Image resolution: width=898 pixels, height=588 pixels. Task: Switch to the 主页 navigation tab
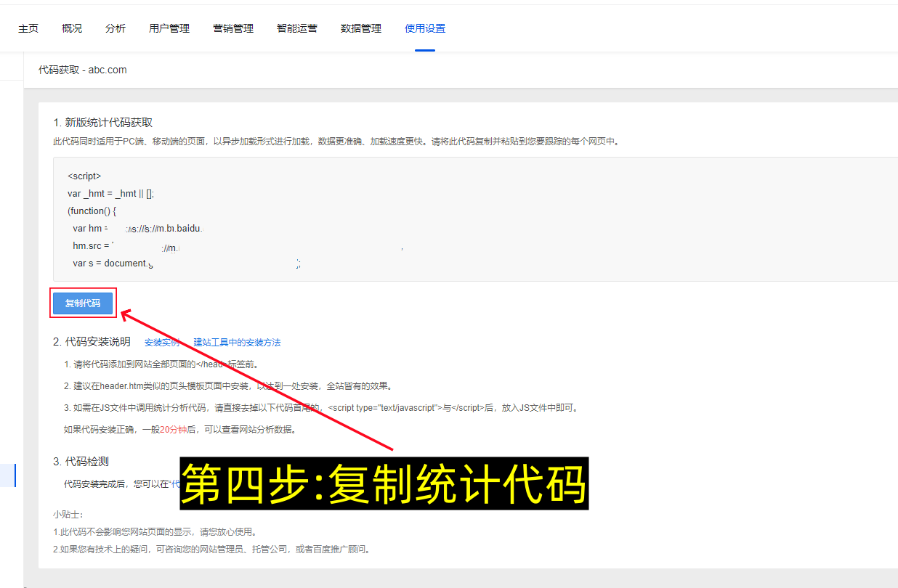(28, 28)
